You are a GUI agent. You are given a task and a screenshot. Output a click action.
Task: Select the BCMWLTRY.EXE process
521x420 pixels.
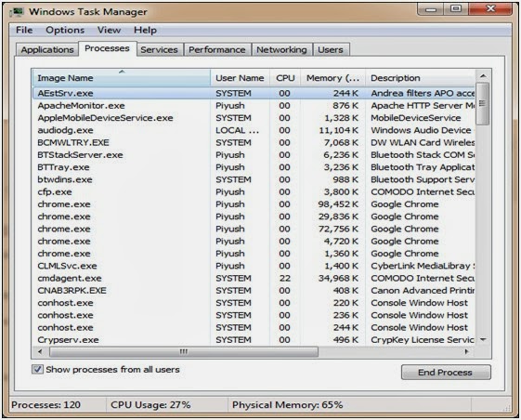pos(254,142)
